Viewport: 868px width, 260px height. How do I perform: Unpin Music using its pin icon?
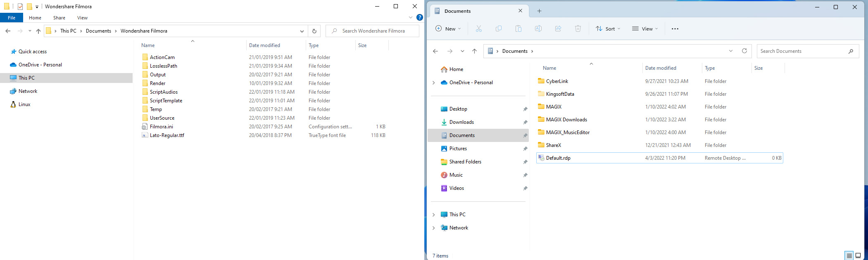(525, 175)
